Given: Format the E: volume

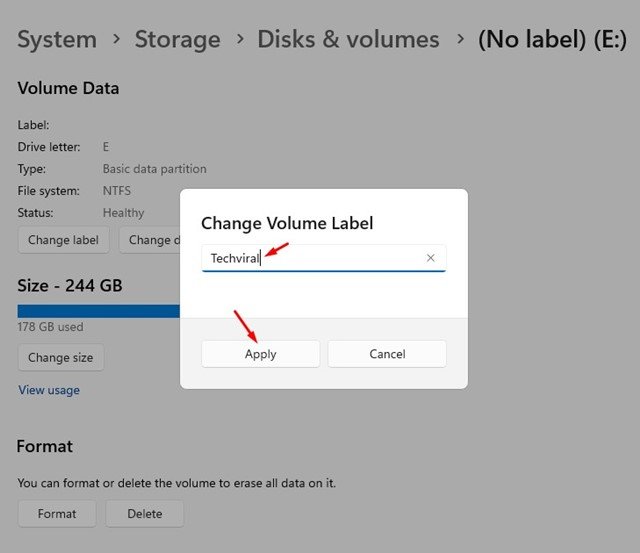Looking at the screenshot, I should click(x=57, y=514).
